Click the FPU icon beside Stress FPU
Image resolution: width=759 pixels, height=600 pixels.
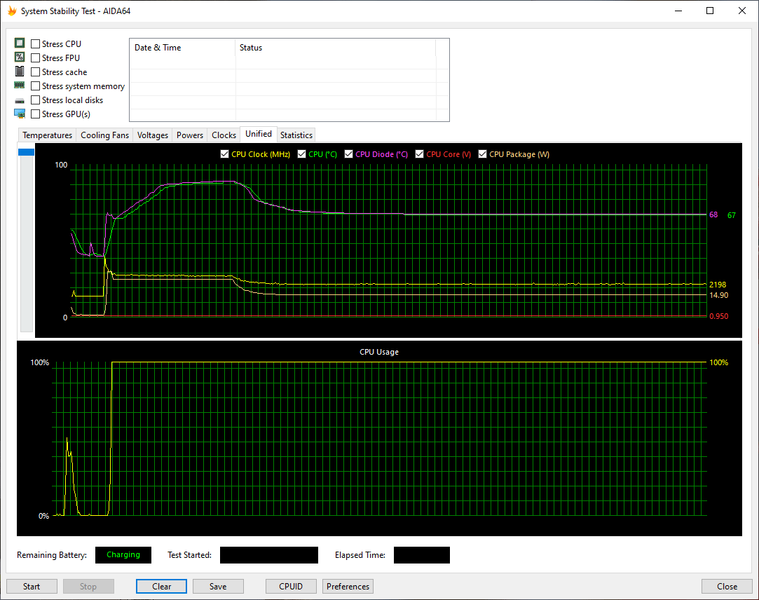point(19,58)
